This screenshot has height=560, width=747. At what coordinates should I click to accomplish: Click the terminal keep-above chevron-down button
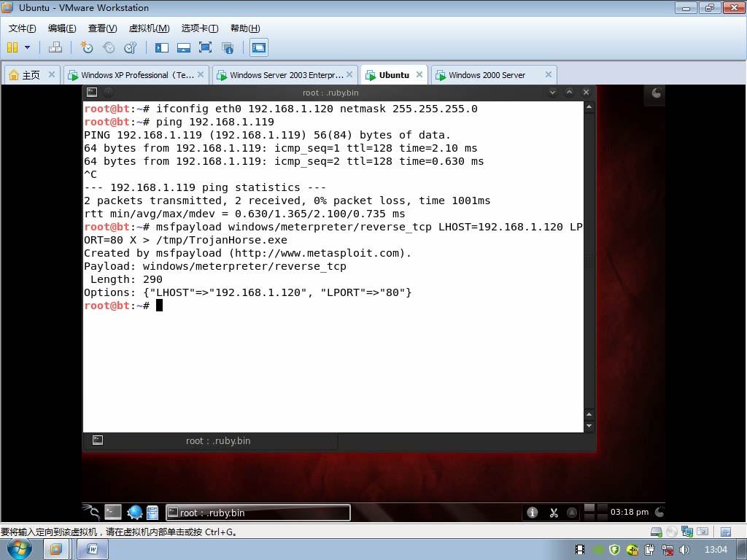[x=552, y=93]
